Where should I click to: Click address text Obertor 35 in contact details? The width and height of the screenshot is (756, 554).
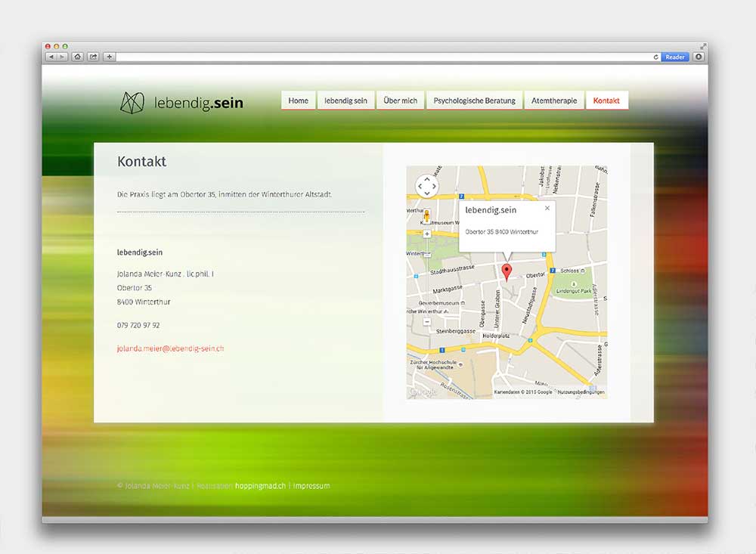coord(135,288)
